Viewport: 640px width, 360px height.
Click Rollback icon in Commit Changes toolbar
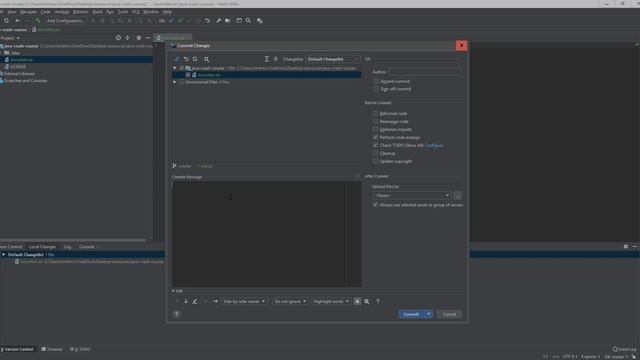186,59
